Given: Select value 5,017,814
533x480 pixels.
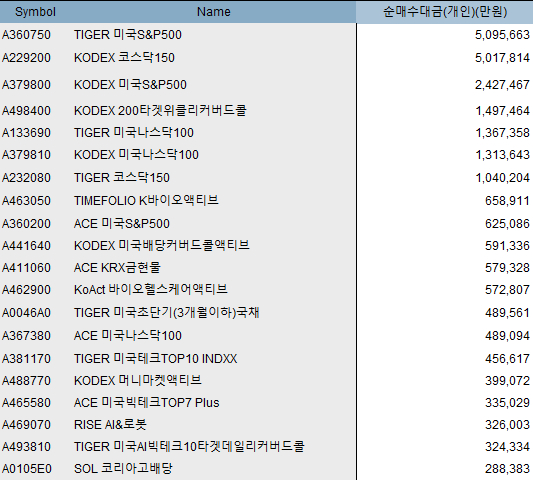Looking at the screenshot, I should pos(502,58).
